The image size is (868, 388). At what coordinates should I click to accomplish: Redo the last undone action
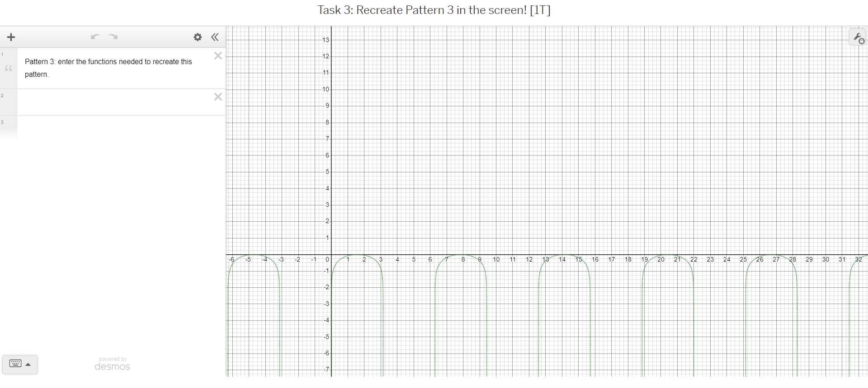click(113, 37)
